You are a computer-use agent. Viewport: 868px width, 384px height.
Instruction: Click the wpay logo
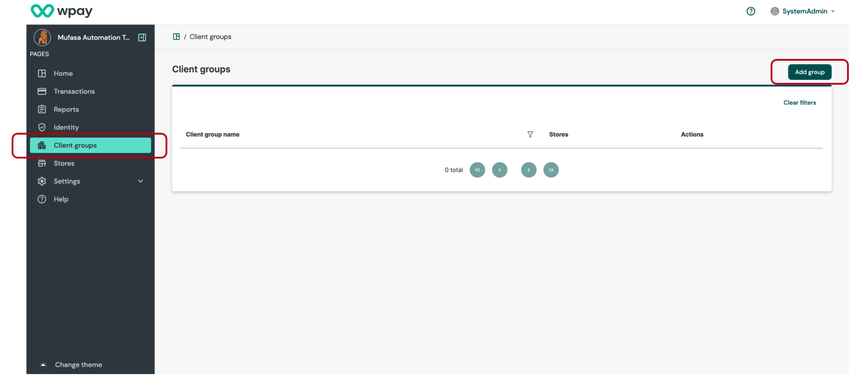point(61,11)
